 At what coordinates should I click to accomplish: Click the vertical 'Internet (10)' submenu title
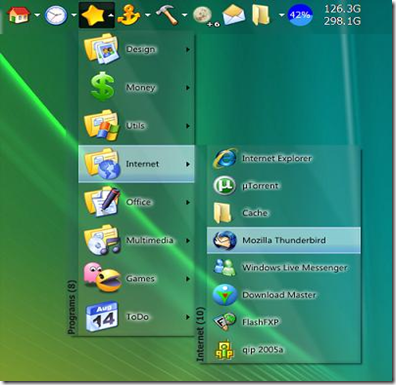click(200, 334)
